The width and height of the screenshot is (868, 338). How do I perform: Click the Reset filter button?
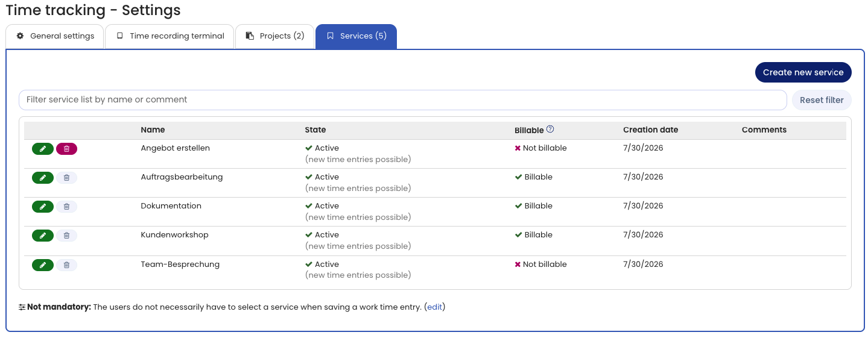pyautogui.click(x=822, y=100)
